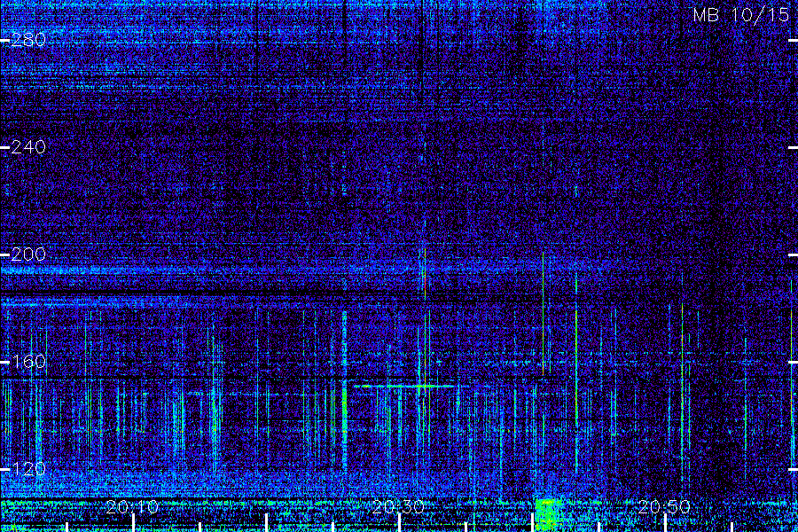Click the bright green burst near 20:40

point(548,514)
